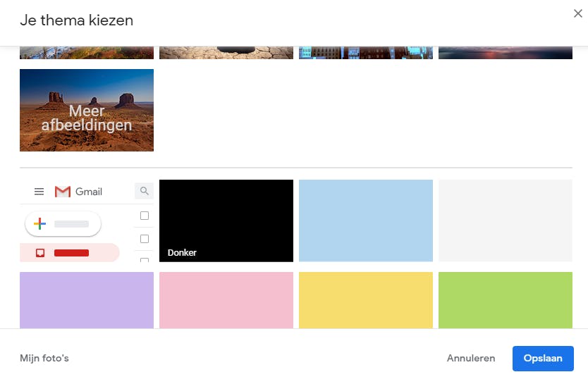Screen dimensions: 588x384
Task: Tick the first checkbox in Gmail preview
Action: (x=145, y=216)
